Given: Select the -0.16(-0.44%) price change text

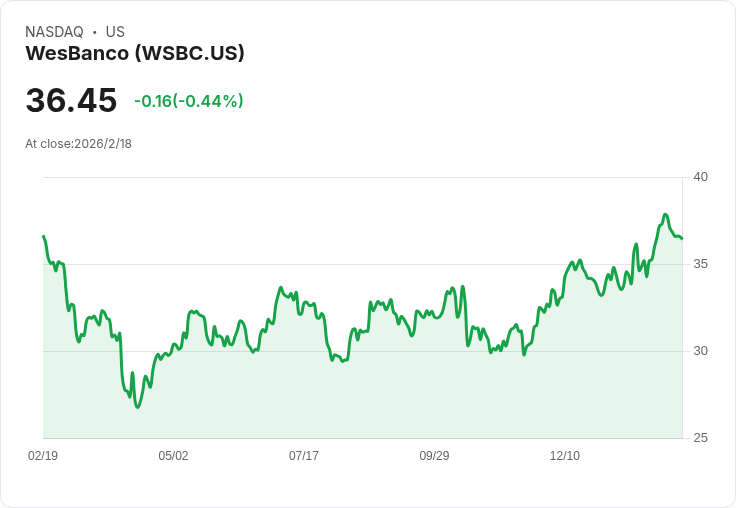Looking at the screenshot, I should [189, 101].
